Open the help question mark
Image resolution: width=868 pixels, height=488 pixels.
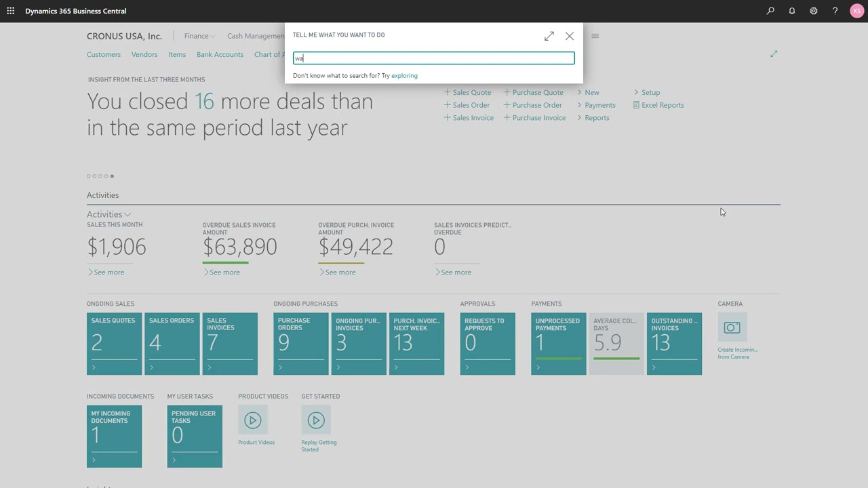pos(835,11)
